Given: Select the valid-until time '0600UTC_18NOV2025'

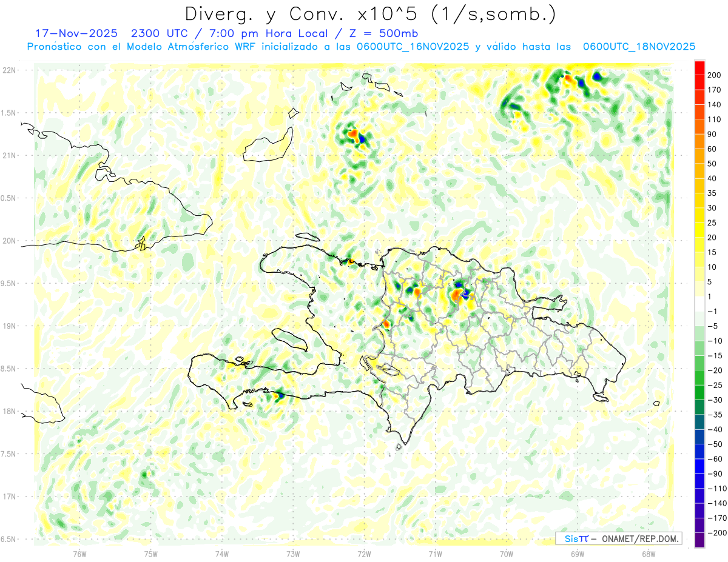Looking at the screenshot, I should point(639,47).
